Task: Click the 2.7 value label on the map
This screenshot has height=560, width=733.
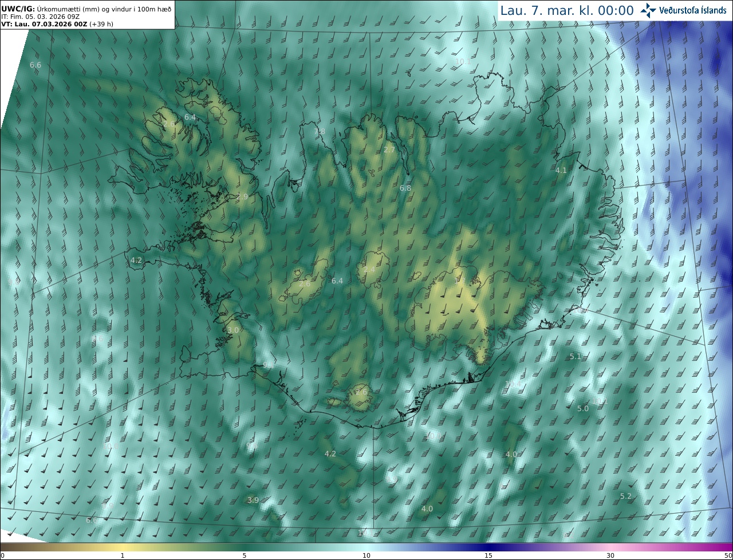Action: [389, 150]
